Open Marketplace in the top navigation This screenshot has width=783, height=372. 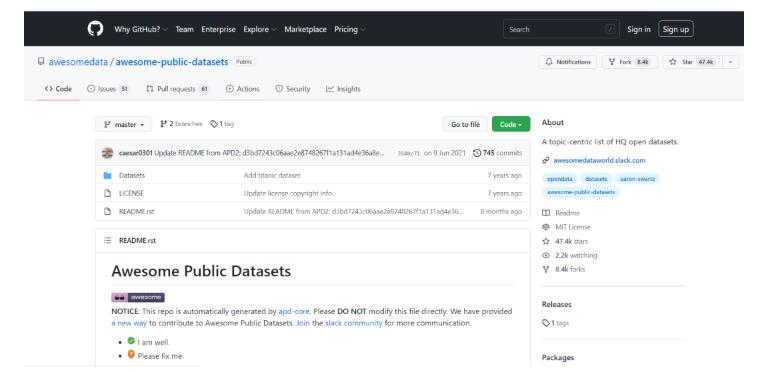305,29
